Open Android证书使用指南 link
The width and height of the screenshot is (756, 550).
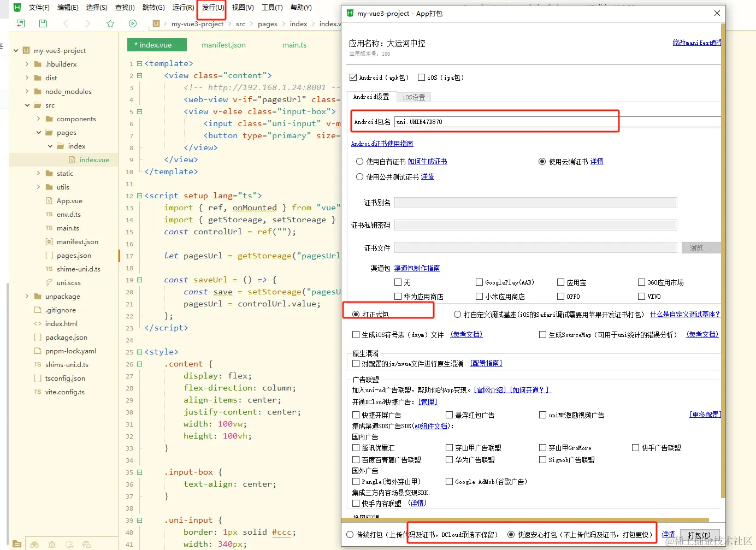(x=382, y=144)
